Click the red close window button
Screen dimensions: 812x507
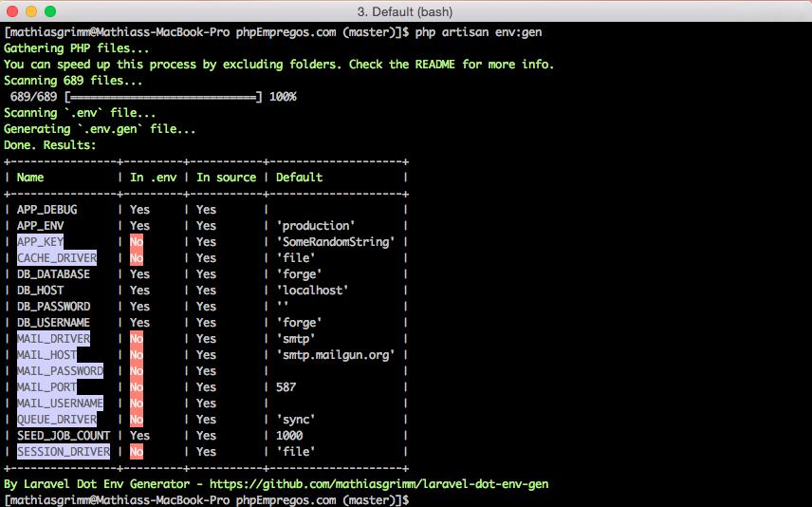[x=12, y=11]
